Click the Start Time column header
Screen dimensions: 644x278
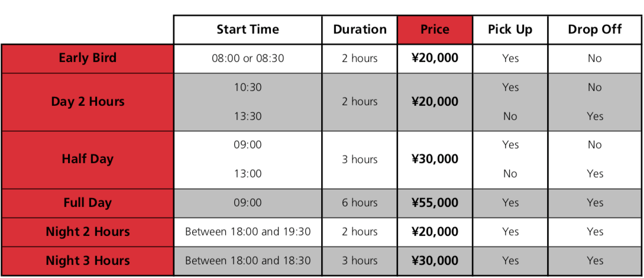click(x=248, y=30)
